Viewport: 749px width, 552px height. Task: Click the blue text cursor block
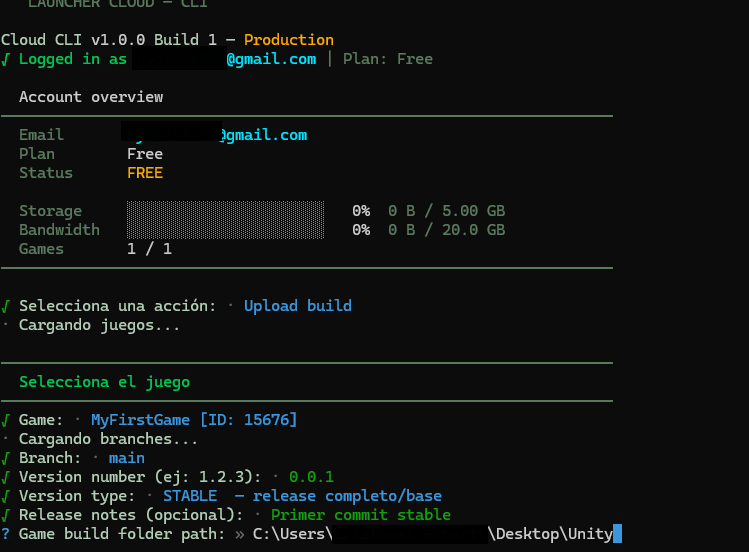[x=617, y=533]
